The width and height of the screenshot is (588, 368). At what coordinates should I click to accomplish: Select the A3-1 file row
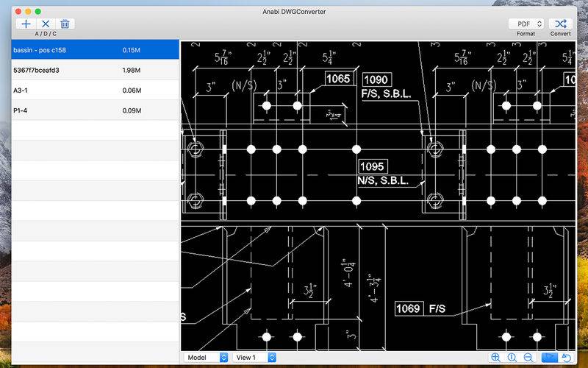(96, 91)
